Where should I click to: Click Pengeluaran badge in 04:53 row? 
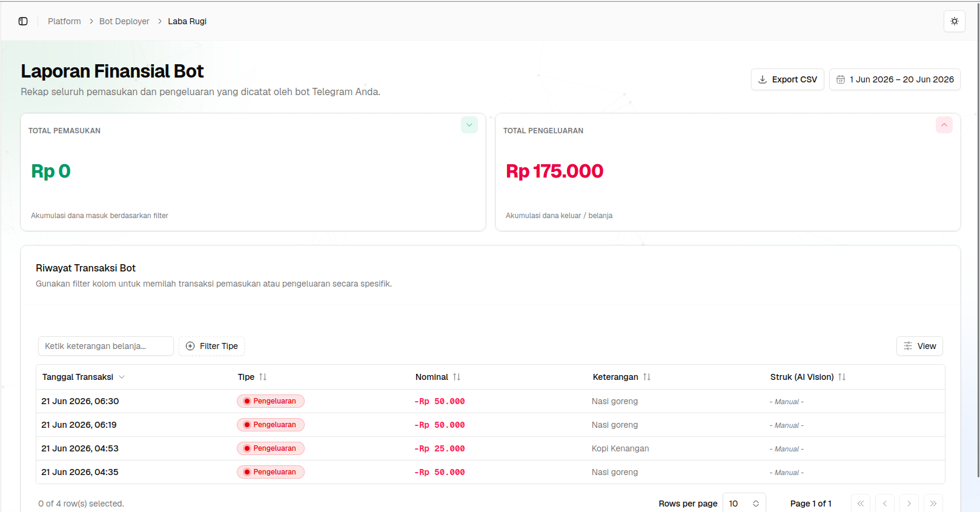tap(271, 448)
